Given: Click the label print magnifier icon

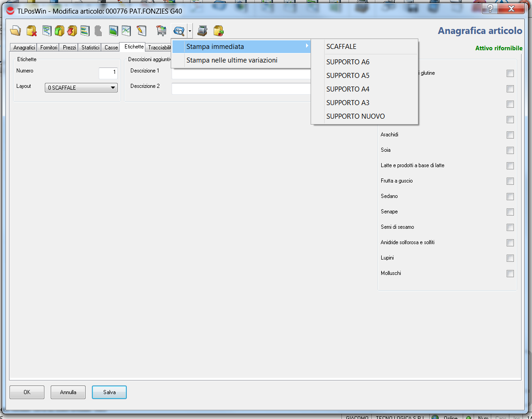Looking at the screenshot, I should click(179, 31).
